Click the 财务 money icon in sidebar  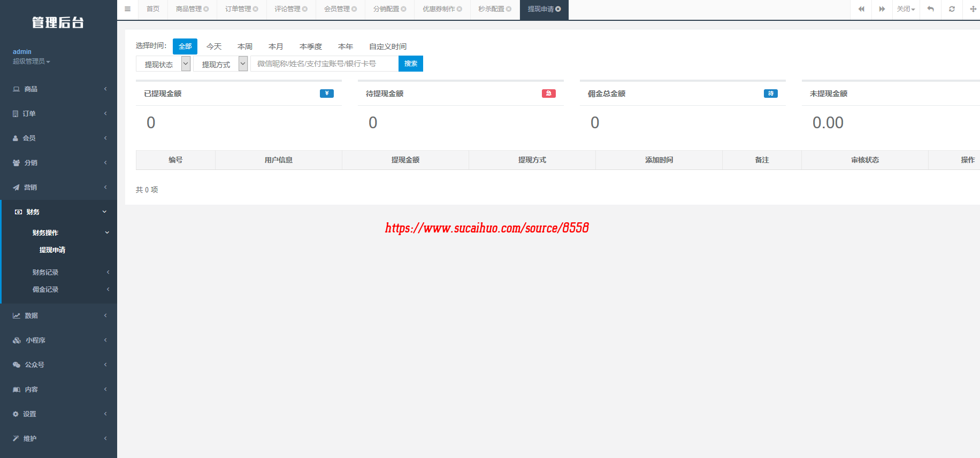click(x=19, y=212)
